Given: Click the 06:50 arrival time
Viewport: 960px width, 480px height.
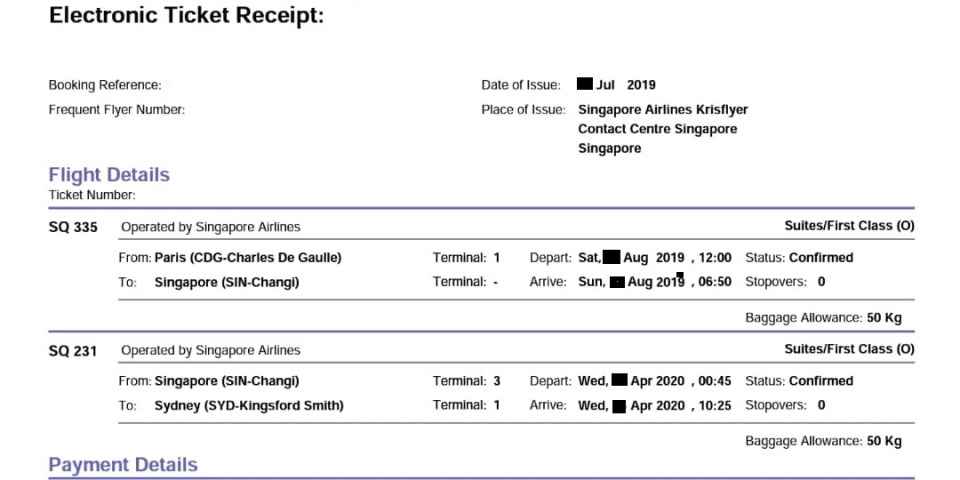Looking at the screenshot, I should tap(715, 282).
